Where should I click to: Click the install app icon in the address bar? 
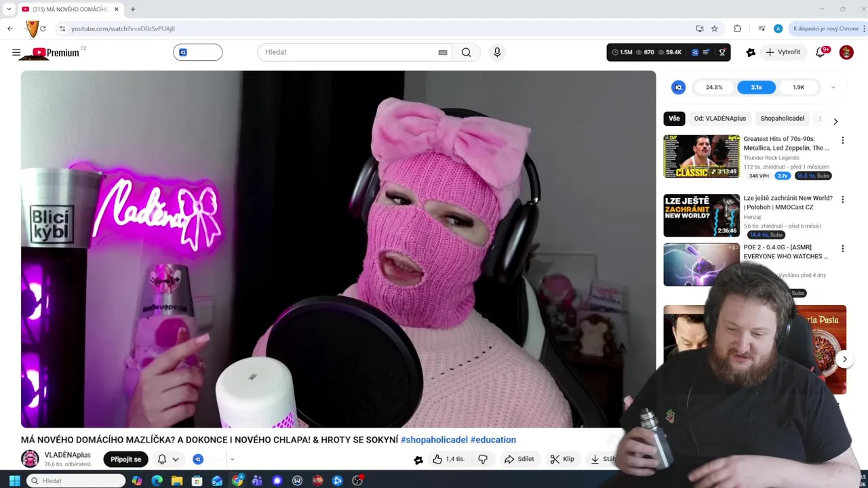pos(699,28)
